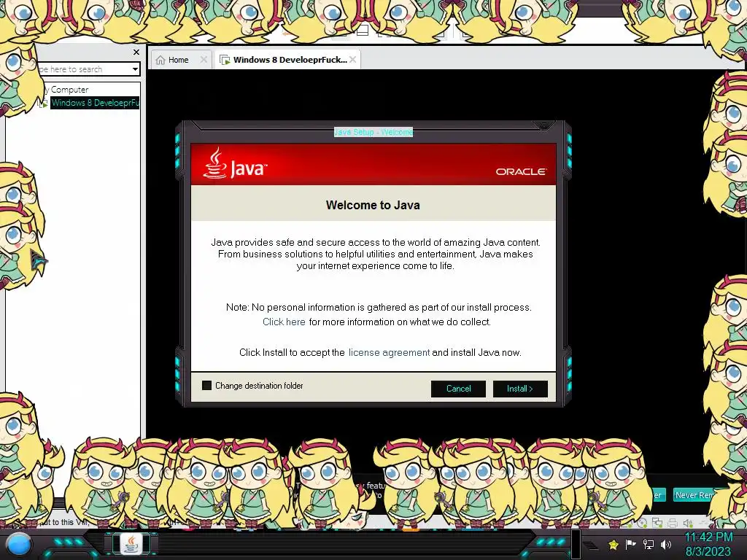Click the VM network adapter status icon

pyautogui.click(x=657, y=523)
